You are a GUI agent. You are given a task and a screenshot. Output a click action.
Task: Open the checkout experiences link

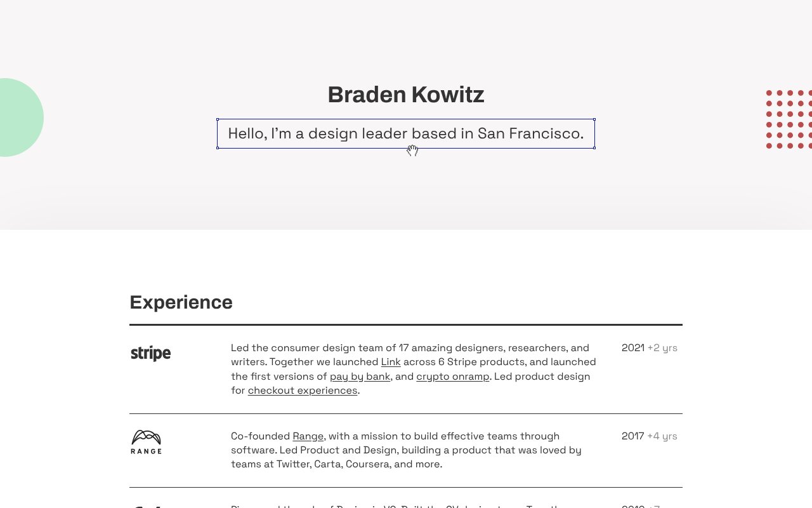303,390
